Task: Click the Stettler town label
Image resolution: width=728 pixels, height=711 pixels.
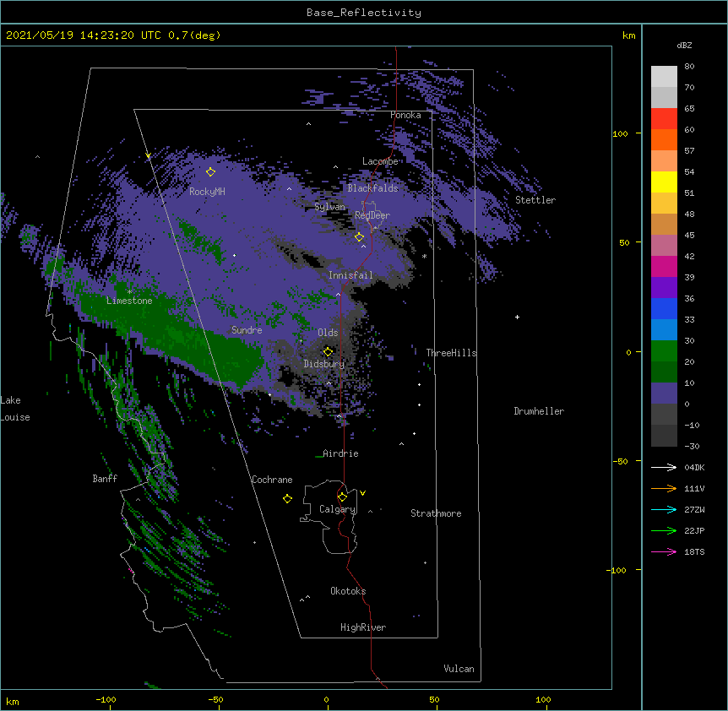Action: (535, 200)
